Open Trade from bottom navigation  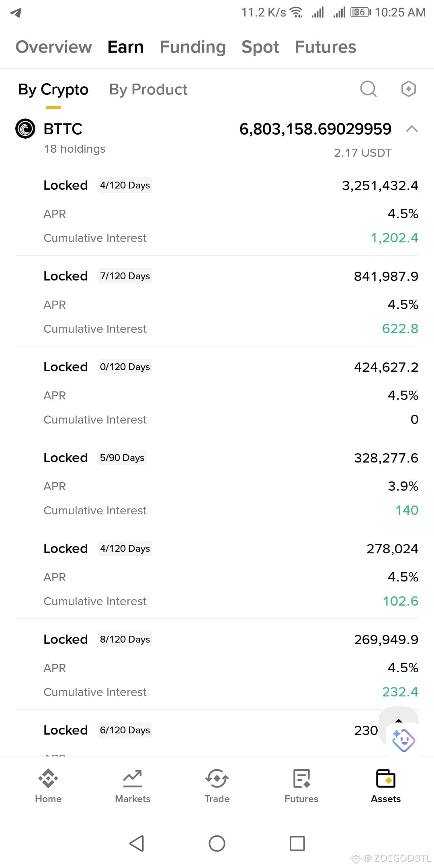point(217,786)
